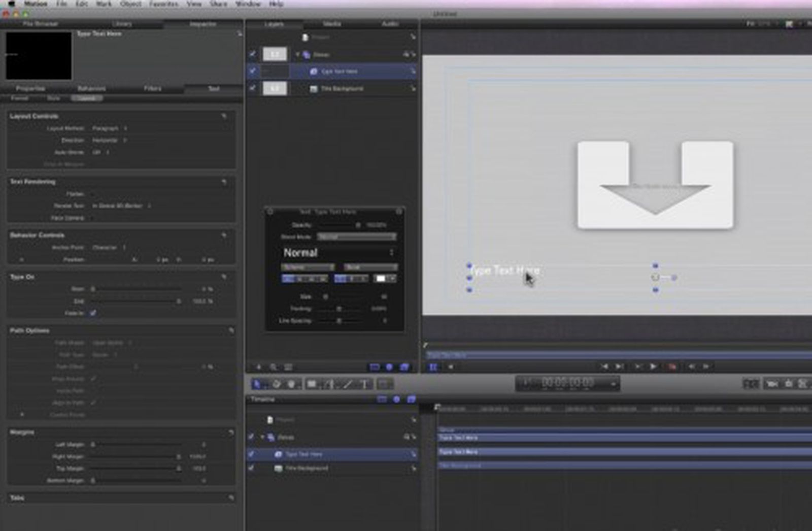Activate the arrow Select/Transform tool
This screenshot has width=812, height=531.
click(258, 384)
